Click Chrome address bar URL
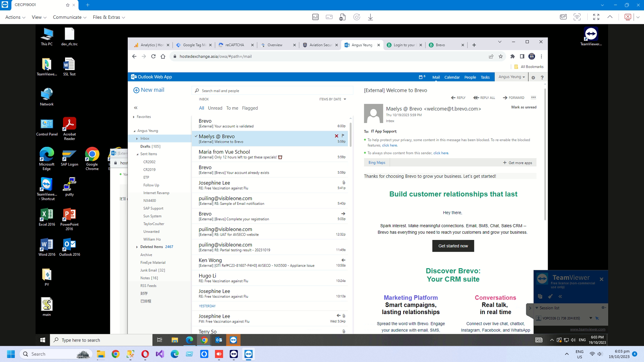This screenshot has width=644, height=362. coord(215,56)
